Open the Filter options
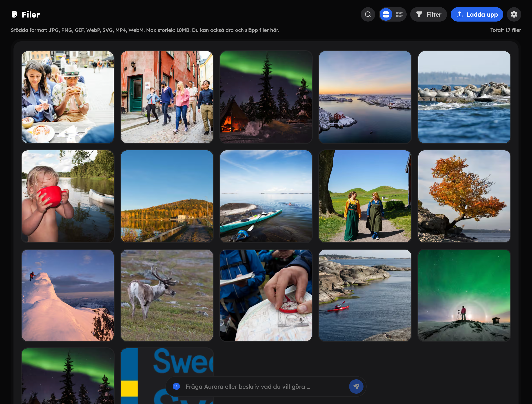 click(x=428, y=14)
